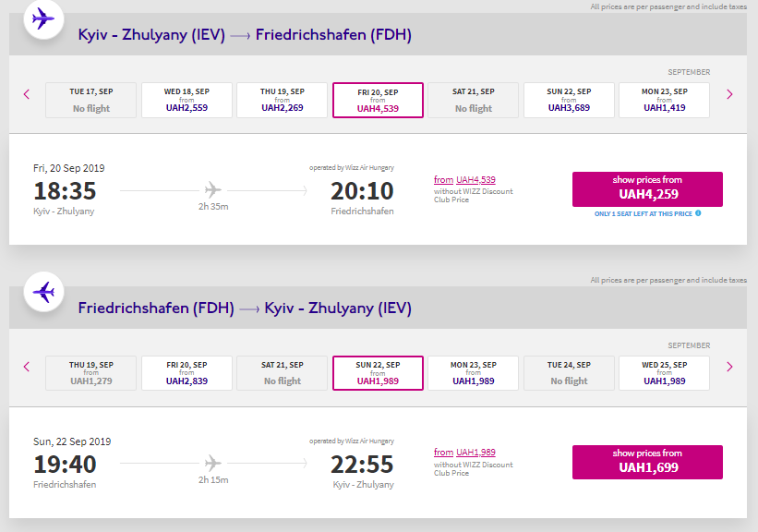Choose Sun 22 Sep outbound date UAH3,689
Image resolution: width=758 pixels, height=532 pixels.
[569, 100]
